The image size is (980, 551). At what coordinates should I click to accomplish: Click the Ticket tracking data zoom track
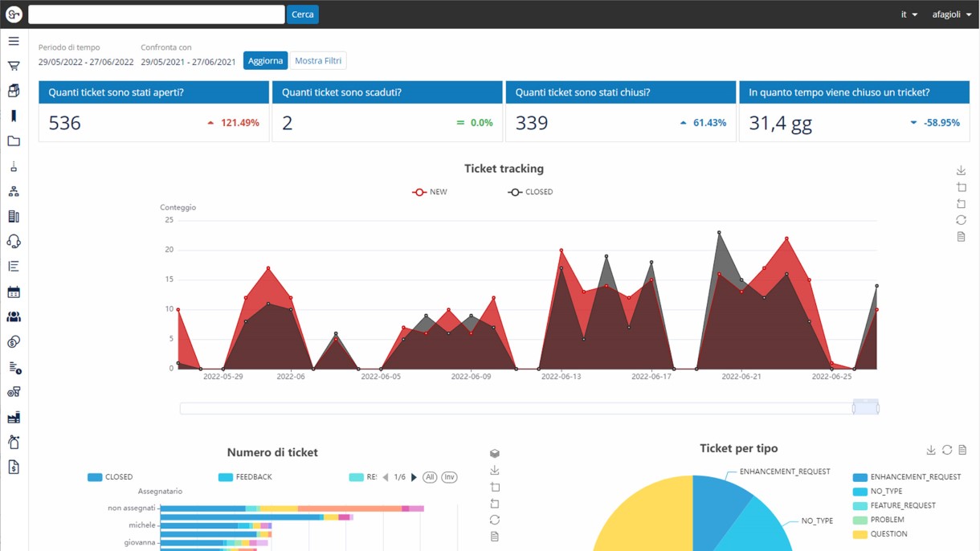516,409
